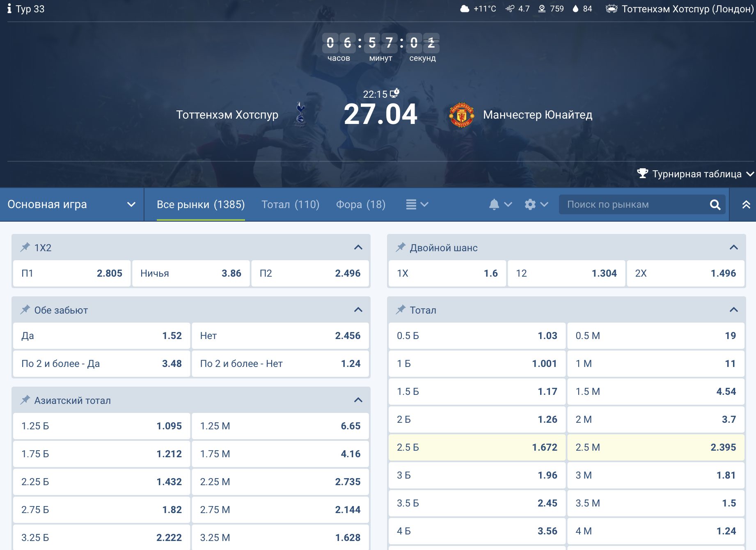Select the highlighted 2.5 Б total odds

(x=477, y=447)
